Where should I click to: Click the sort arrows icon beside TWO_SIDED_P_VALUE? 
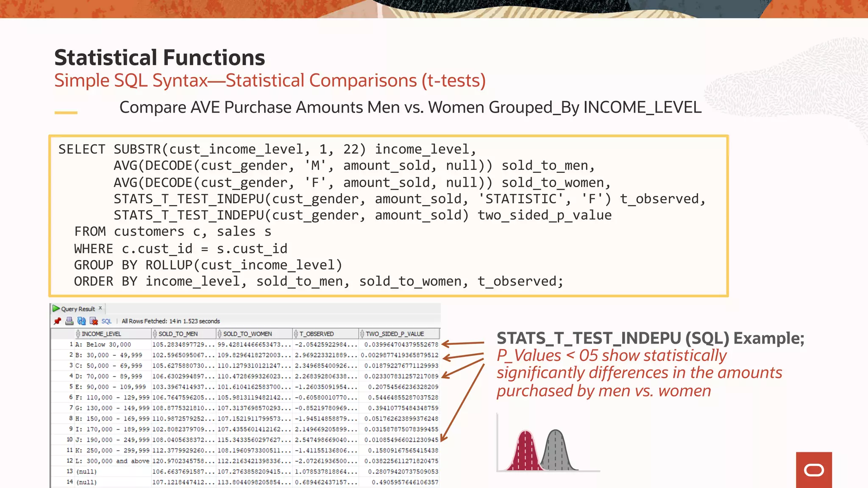(x=362, y=334)
